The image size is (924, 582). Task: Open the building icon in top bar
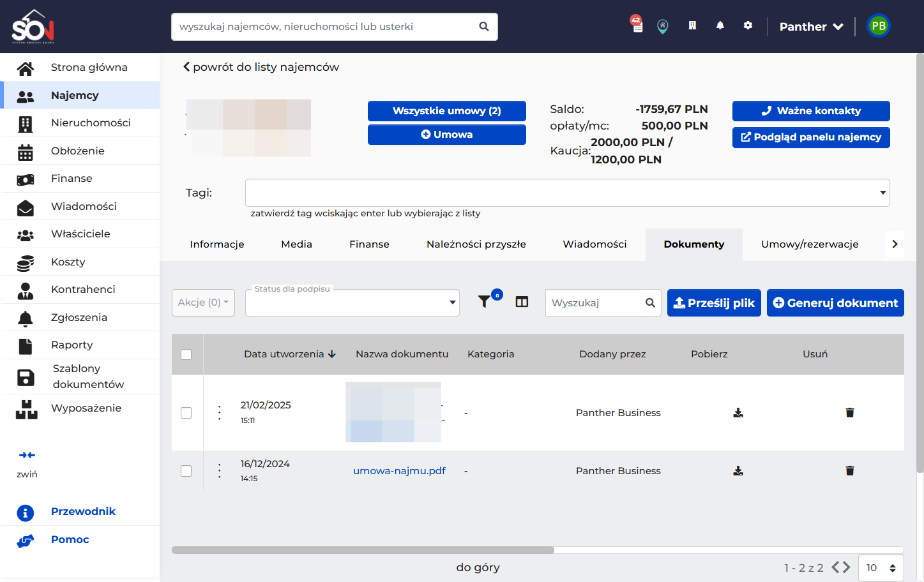[692, 26]
